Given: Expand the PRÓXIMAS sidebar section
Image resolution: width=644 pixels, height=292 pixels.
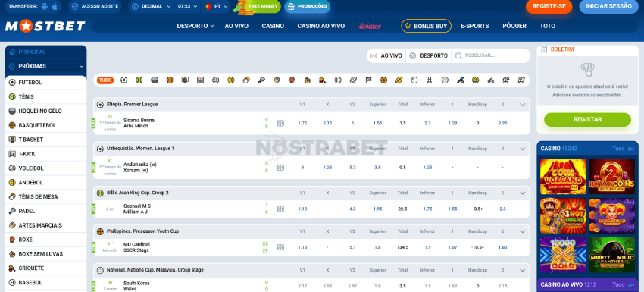Looking at the screenshot, I should 45,66.
